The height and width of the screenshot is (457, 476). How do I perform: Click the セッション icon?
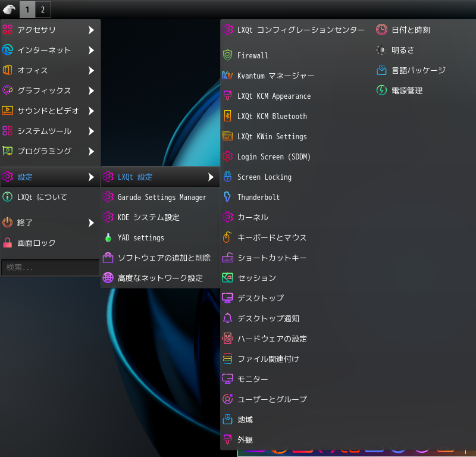coord(227,277)
